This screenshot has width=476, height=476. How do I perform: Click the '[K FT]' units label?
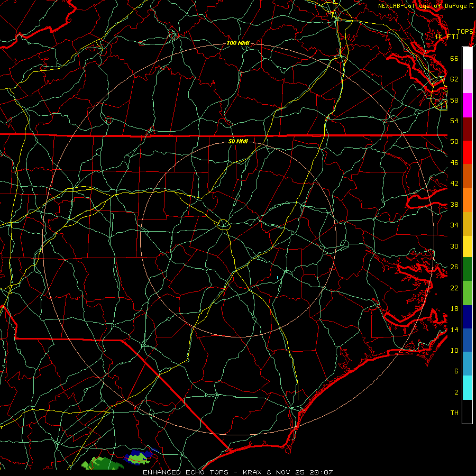coord(447,36)
